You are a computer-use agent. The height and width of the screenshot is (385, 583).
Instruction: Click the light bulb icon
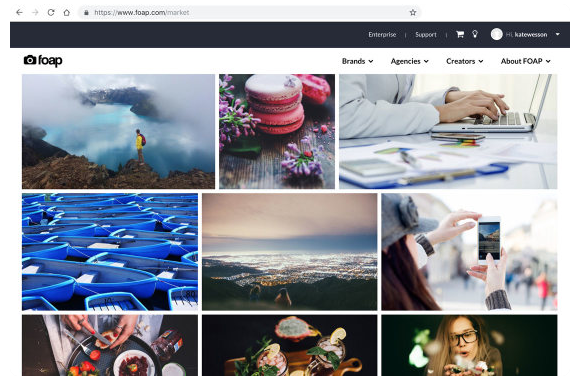tap(475, 34)
